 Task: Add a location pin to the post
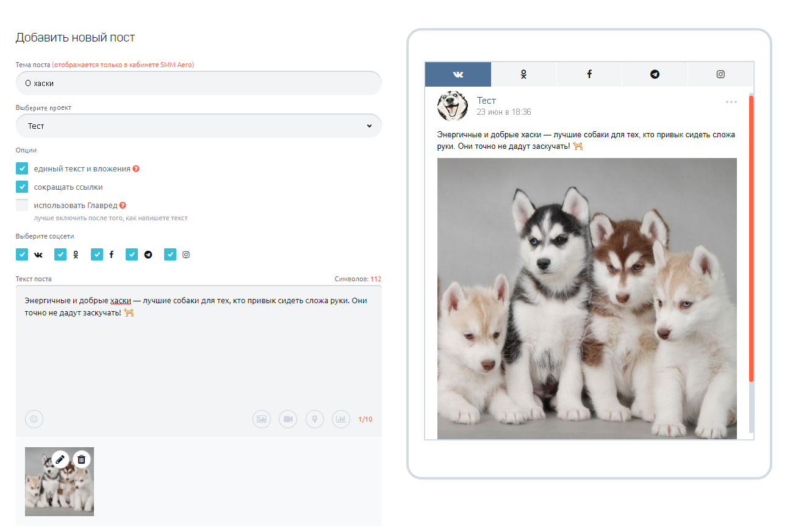click(315, 419)
